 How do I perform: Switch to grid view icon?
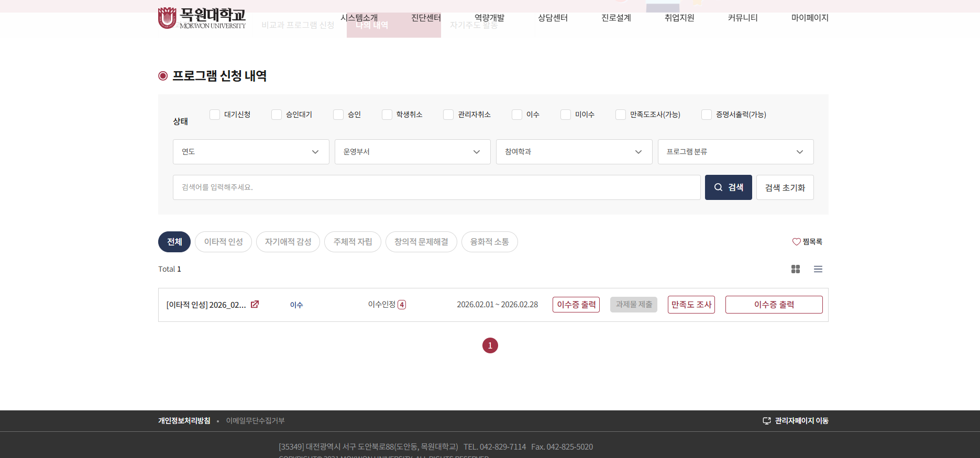point(795,269)
